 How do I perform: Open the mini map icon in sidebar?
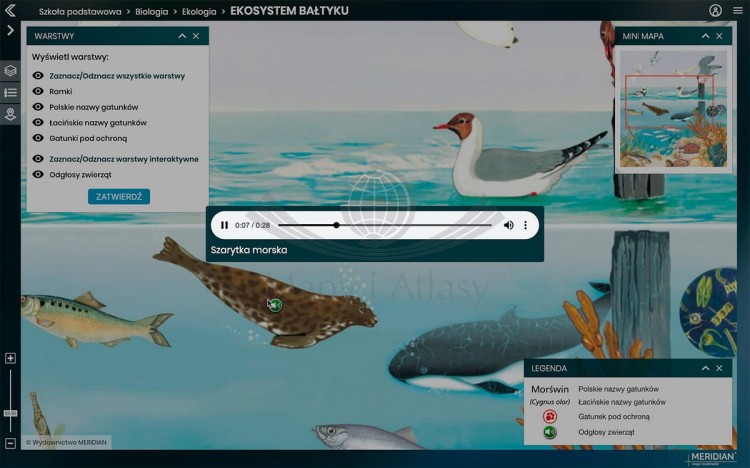pyautogui.click(x=10, y=114)
